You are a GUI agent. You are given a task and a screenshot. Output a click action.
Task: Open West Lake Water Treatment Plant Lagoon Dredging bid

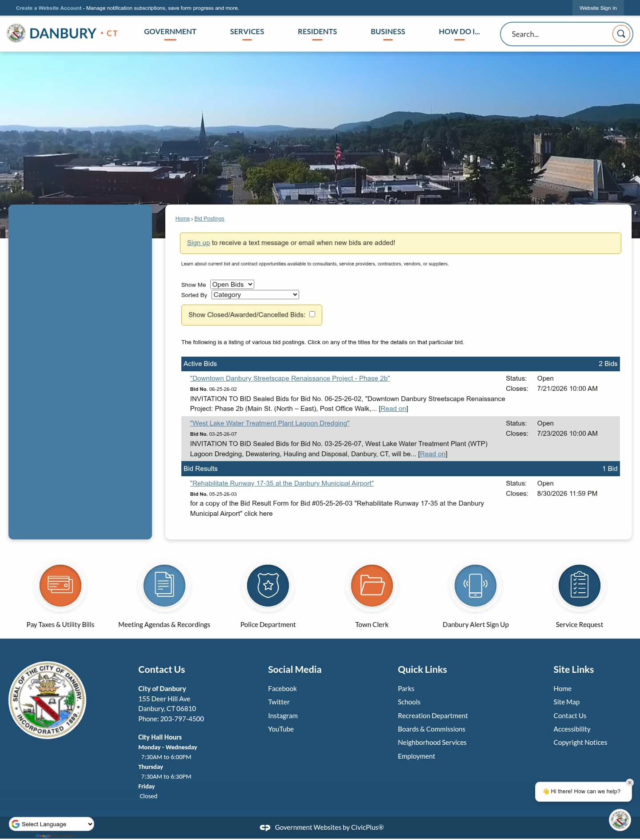point(270,423)
